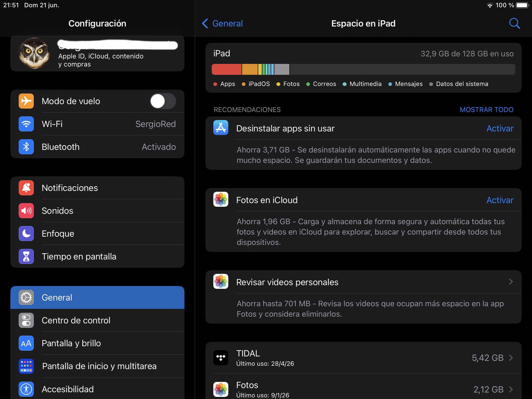This screenshot has height=399, width=532.
Task: Toggle Modo de vuelo switch
Action: point(163,101)
